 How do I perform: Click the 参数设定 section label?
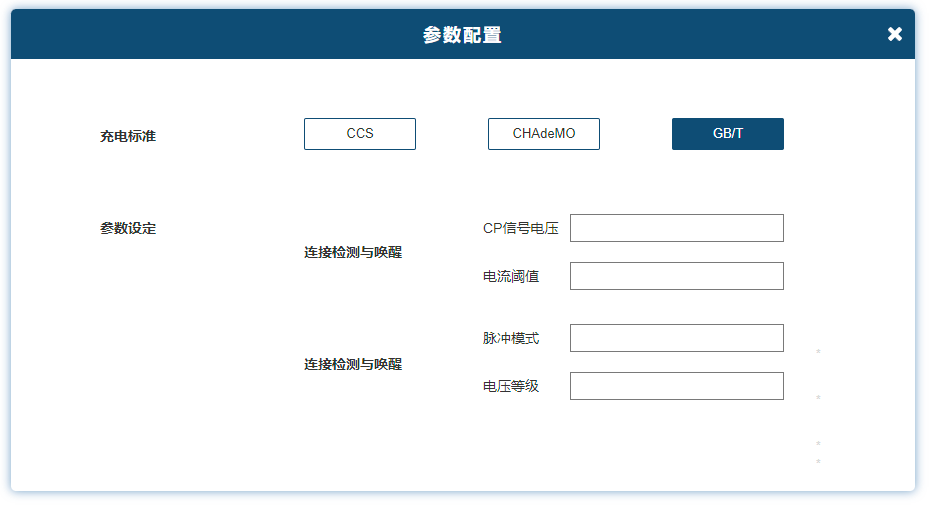pos(128,228)
